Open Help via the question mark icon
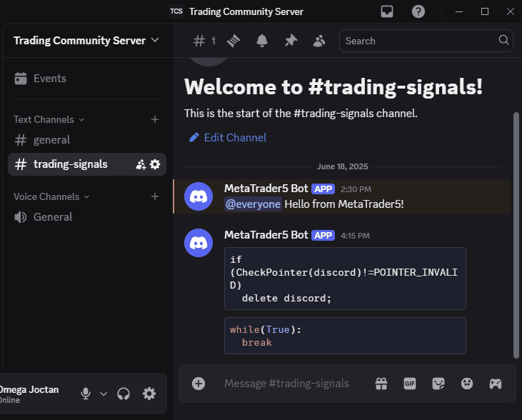Image resolution: width=522 pixels, height=420 pixels. coord(418,11)
